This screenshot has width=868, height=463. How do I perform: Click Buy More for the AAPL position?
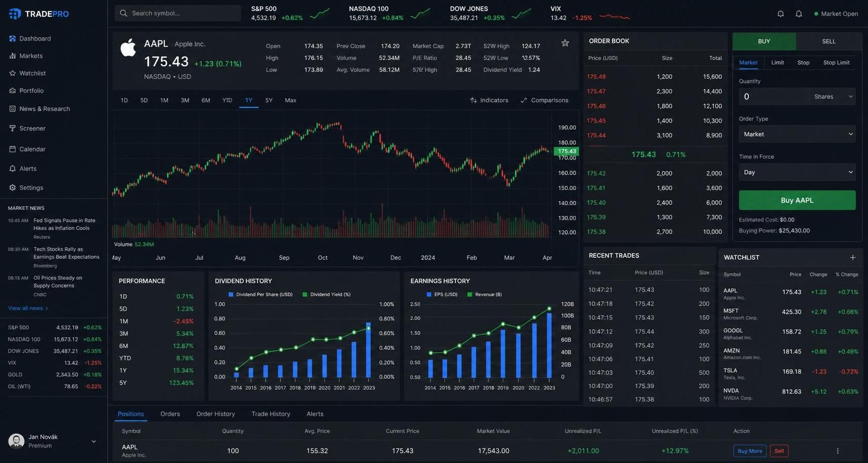750,451
